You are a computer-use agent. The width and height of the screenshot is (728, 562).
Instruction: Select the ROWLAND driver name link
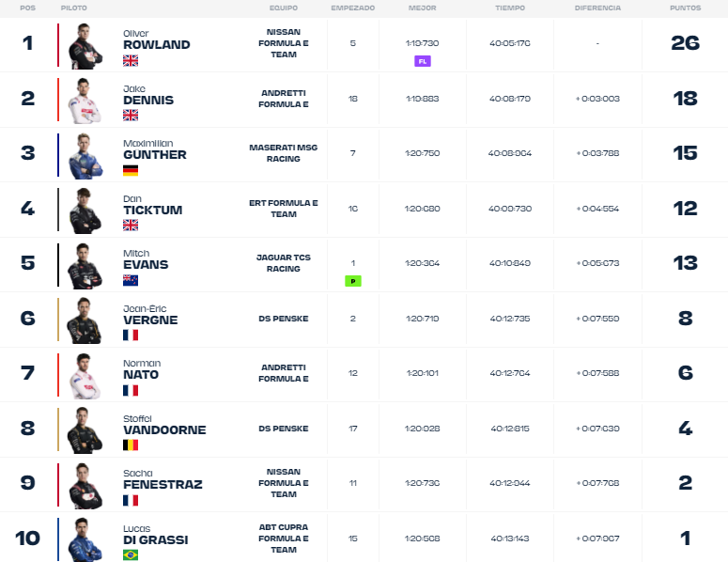click(x=157, y=44)
